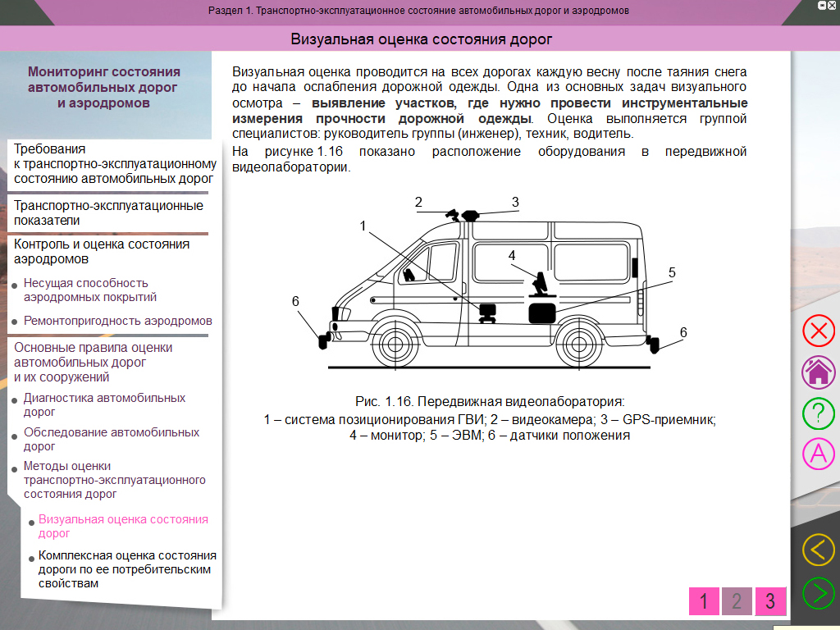Select Комплексная оценка состояния дороги item
This screenshot has width=840, height=630.
click(x=126, y=569)
